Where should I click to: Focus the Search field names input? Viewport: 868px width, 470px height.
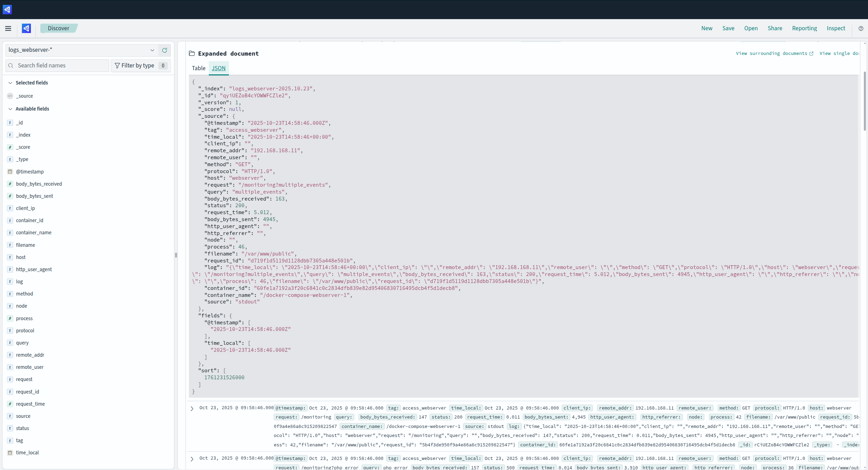point(61,66)
